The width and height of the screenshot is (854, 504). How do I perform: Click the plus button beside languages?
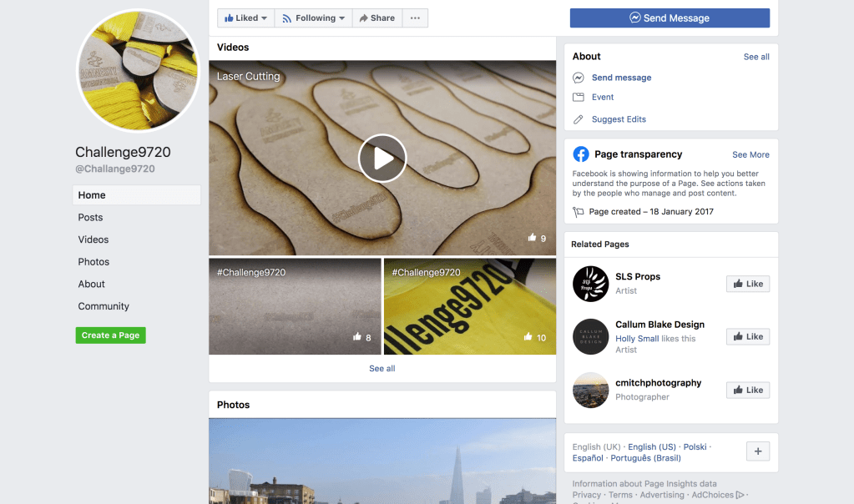click(x=757, y=451)
